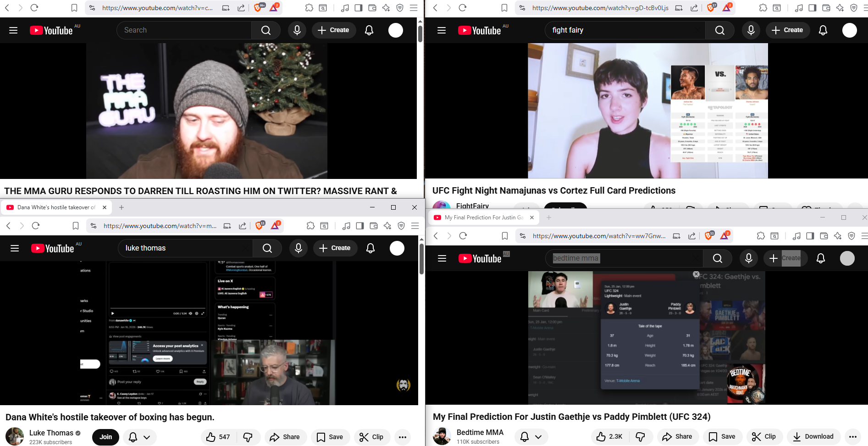Screen dimensions: 868x446
Task: Open Brave Shields in the FightFairy window
Action: tap(711, 7)
